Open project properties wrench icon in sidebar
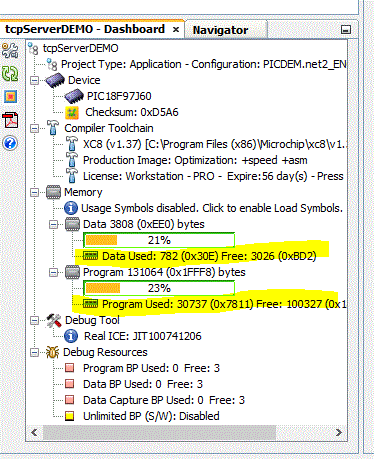 (10, 50)
